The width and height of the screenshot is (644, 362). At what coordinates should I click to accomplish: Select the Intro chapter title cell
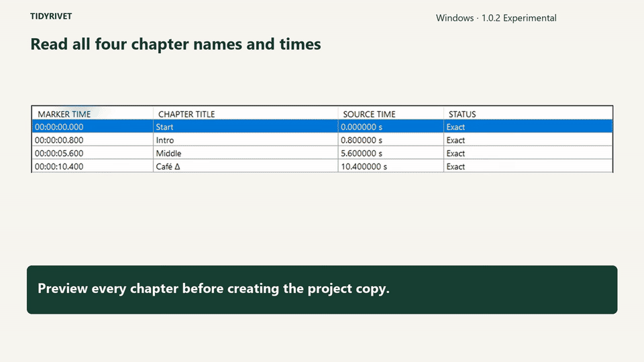click(246, 140)
